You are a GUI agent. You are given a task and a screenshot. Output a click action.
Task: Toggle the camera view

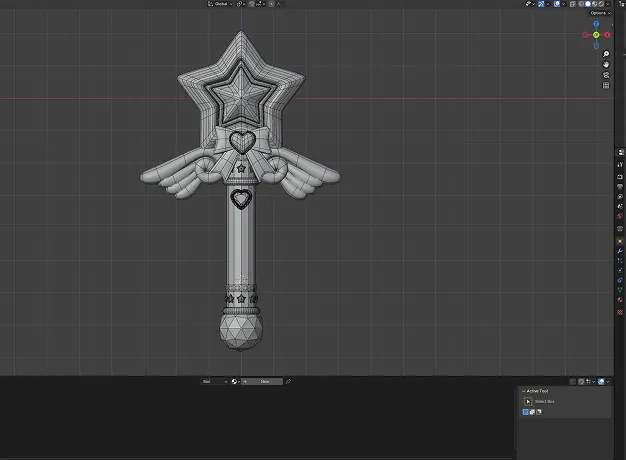606,75
